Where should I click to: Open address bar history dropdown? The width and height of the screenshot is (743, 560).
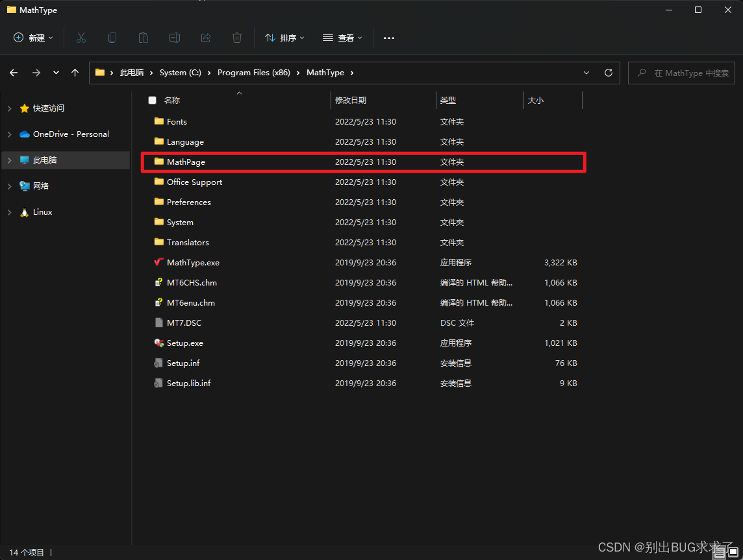pyautogui.click(x=586, y=73)
